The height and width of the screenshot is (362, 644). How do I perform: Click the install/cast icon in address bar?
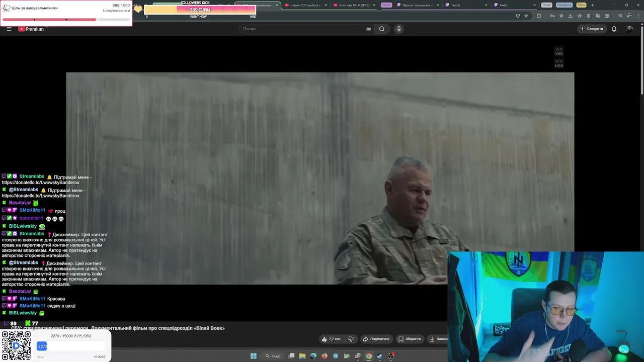[518, 16]
